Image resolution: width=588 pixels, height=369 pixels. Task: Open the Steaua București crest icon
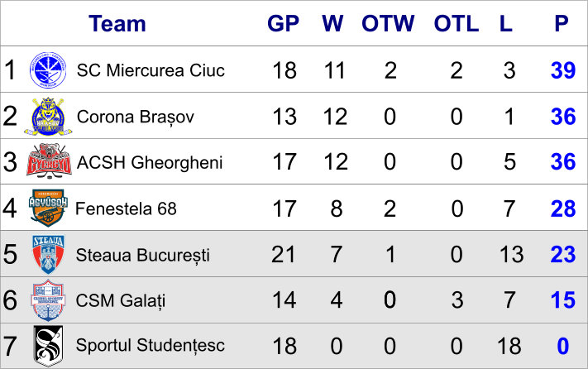pos(48,254)
